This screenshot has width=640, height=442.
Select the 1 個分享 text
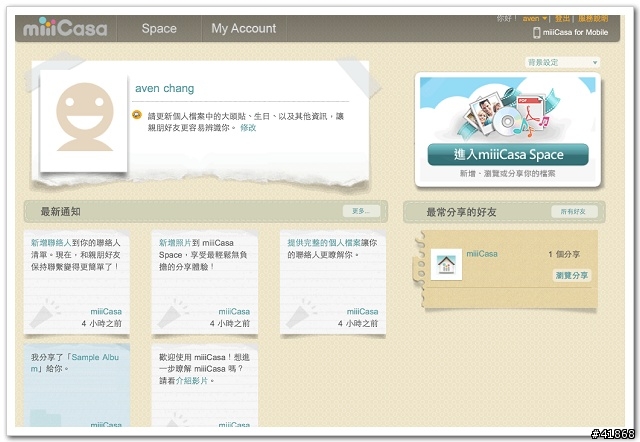(564, 254)
